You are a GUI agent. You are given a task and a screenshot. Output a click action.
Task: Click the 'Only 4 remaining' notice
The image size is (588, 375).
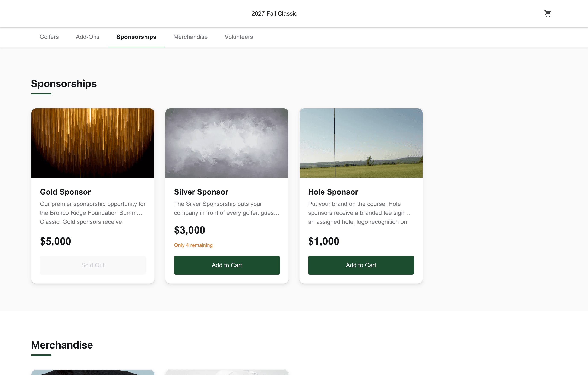click(193, 245)
